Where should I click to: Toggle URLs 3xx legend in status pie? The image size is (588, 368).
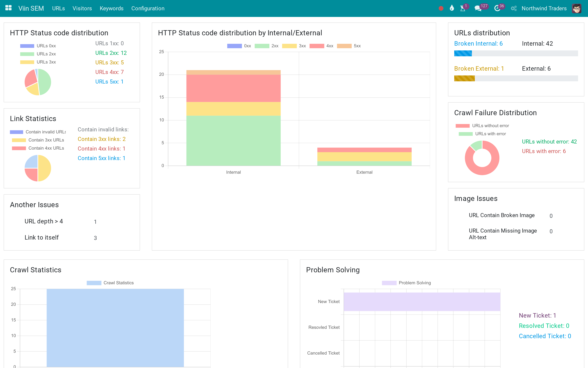38,62
